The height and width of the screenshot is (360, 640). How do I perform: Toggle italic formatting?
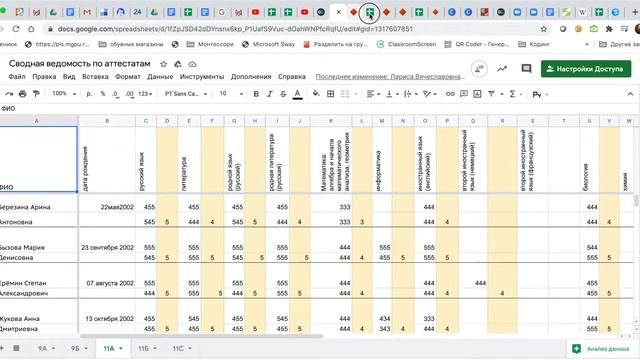pyautogui.click(x=269, y=94)
